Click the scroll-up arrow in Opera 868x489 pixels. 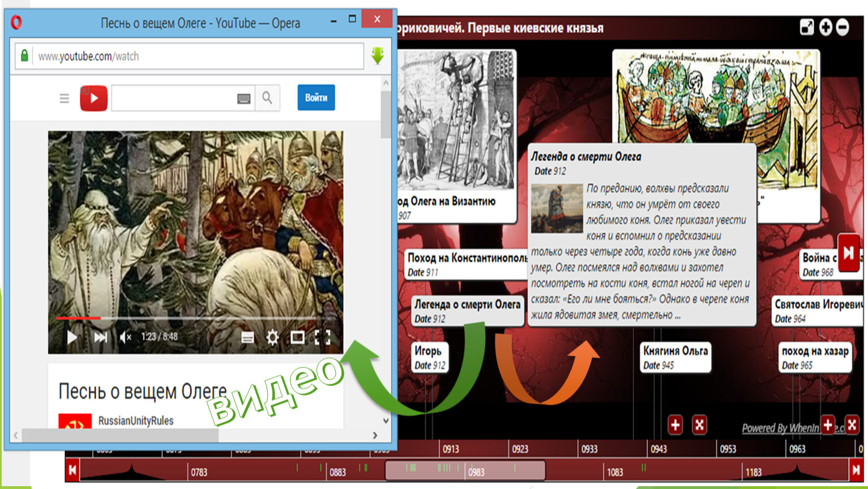tap(386, 83)
